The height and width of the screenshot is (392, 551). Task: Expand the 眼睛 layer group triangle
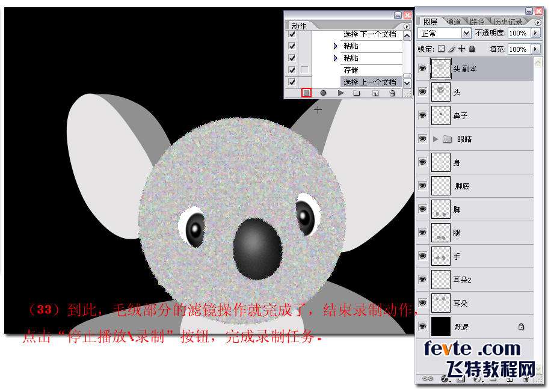click(x=436, y=139)
